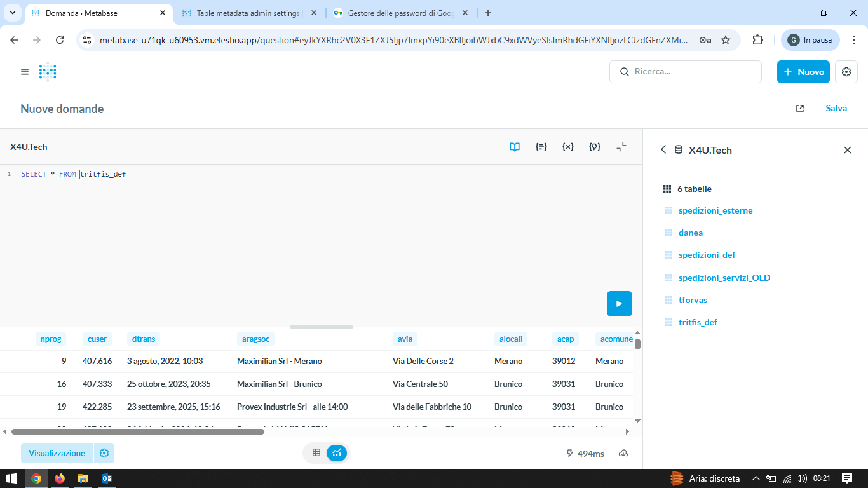The height and width of the screenshot is (488, 868).
Task: Open the SQL snippets icon
Action: coord(595,147)
